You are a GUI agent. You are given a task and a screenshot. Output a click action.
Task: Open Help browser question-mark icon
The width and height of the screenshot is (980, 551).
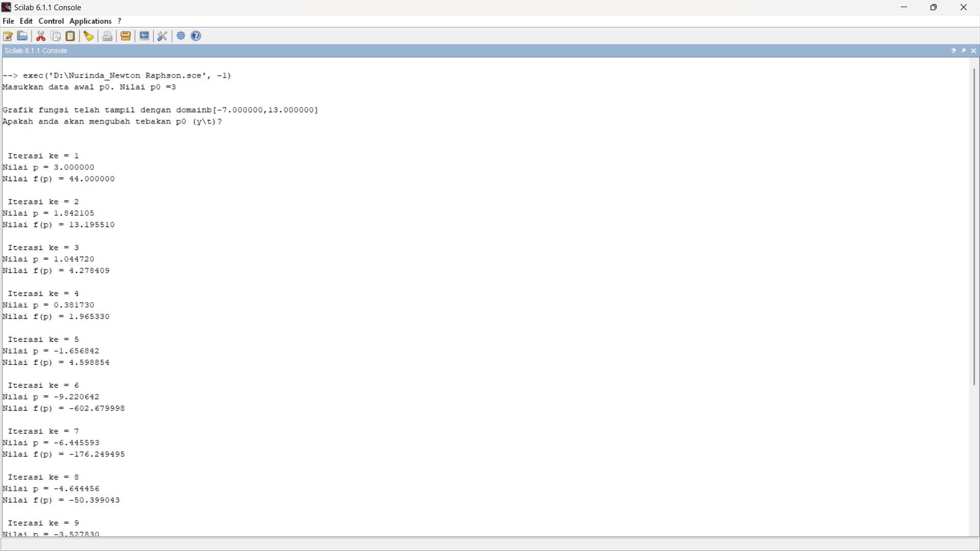click(x=196, y=36)
